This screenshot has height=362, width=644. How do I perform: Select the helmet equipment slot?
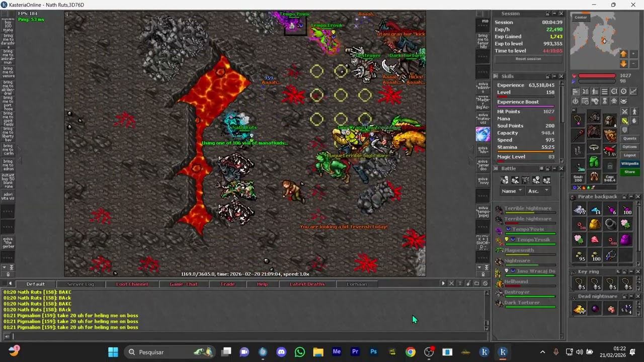[x=594, y=116]
